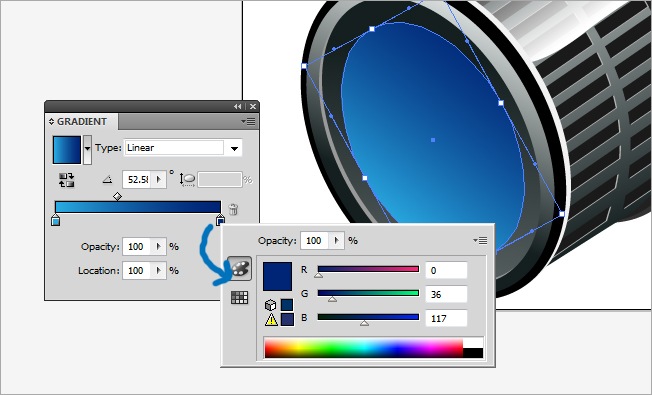Click the R value field showing 0
The height and width of the screenshot is (395, 652).
pyautogui.click(x=447, y=271)
